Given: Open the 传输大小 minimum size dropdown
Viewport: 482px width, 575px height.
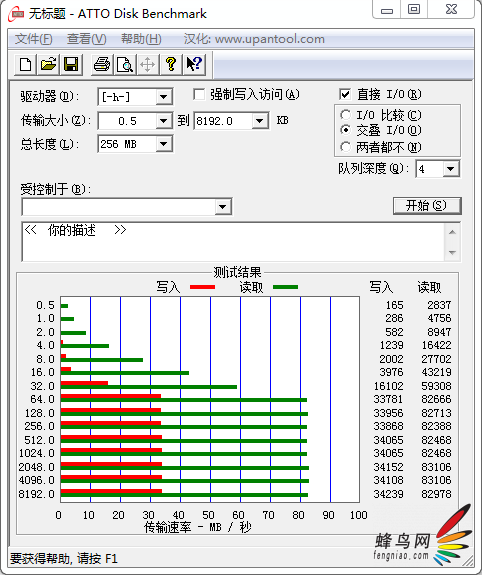Looking at the screenshot, I should tap(164, 121).
